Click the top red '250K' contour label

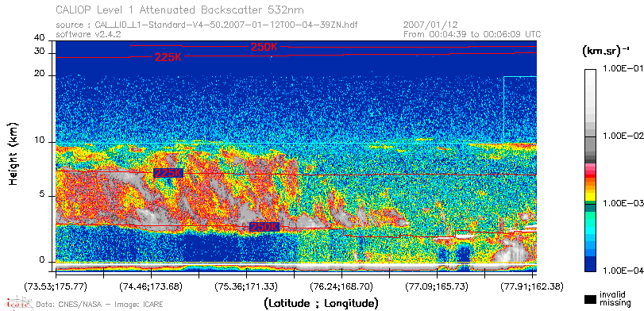coord(264,47)
